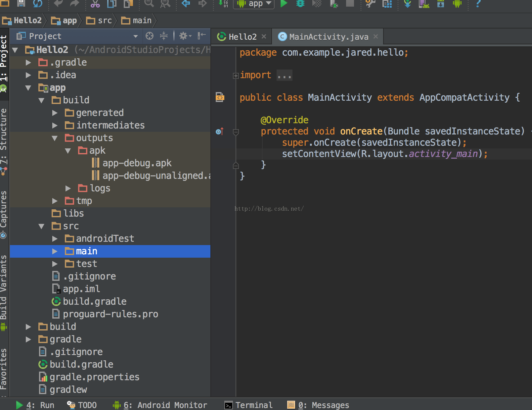Click the app breadcrumb
The width and height of the screenshot is (532, 410).
click(x=64, y=21)
